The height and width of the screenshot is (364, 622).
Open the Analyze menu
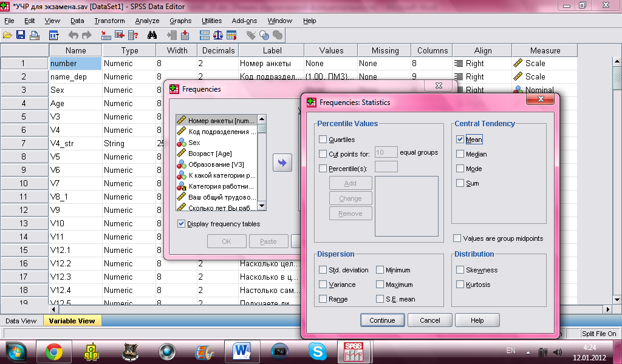click(x=147, y=21)
